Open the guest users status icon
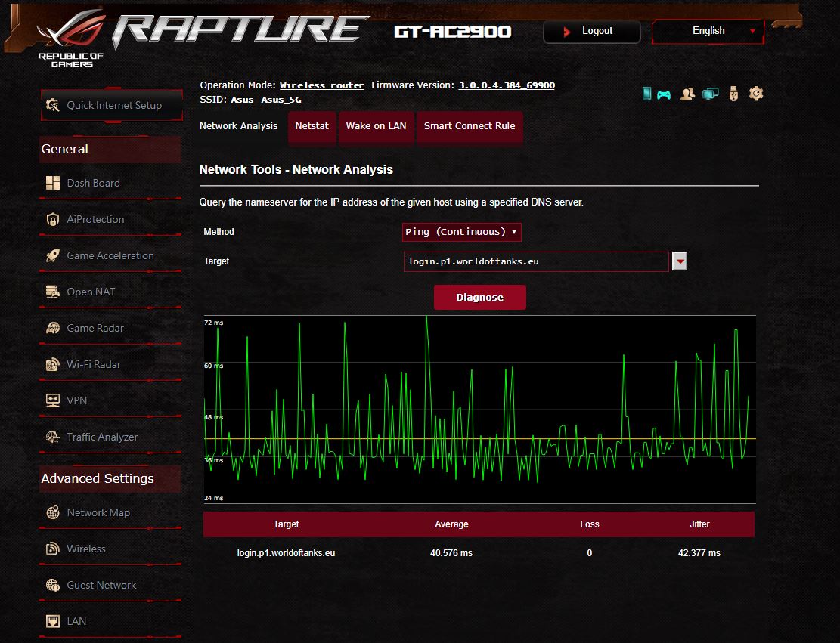The image size is (840, 643). click(687, 94)
